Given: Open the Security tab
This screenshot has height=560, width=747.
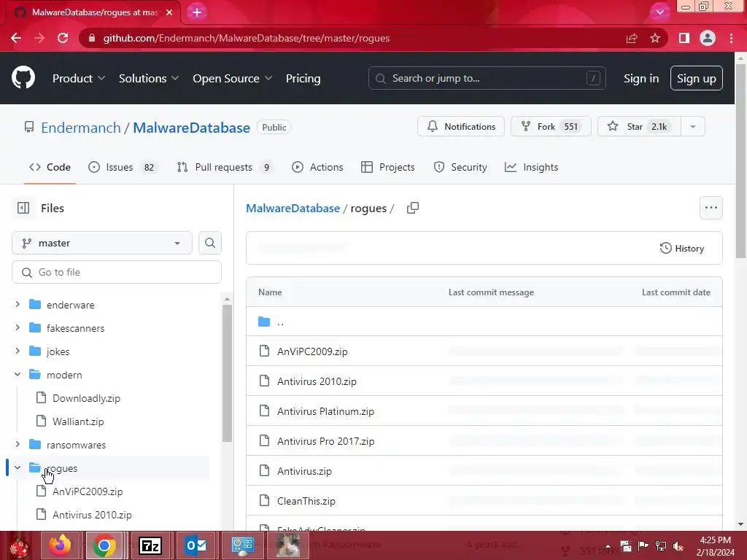Looking at the screenshot, I should (460, 167).
